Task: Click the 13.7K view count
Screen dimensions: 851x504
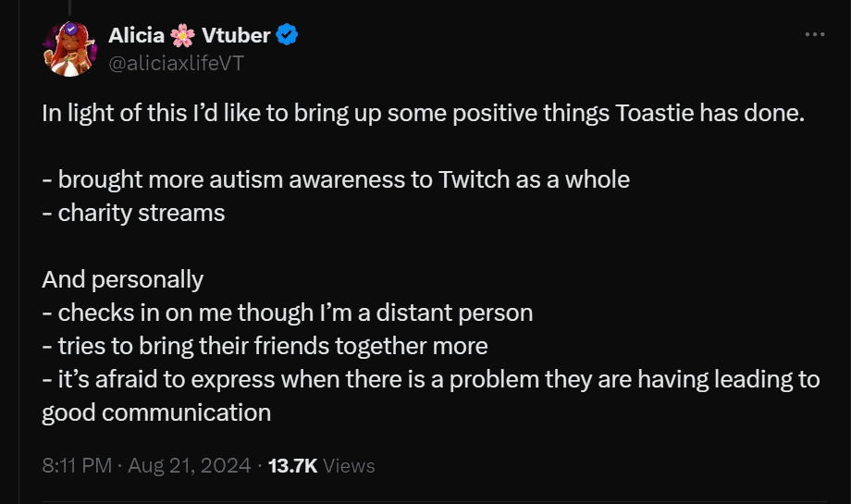Action: (x=292, y=465)
